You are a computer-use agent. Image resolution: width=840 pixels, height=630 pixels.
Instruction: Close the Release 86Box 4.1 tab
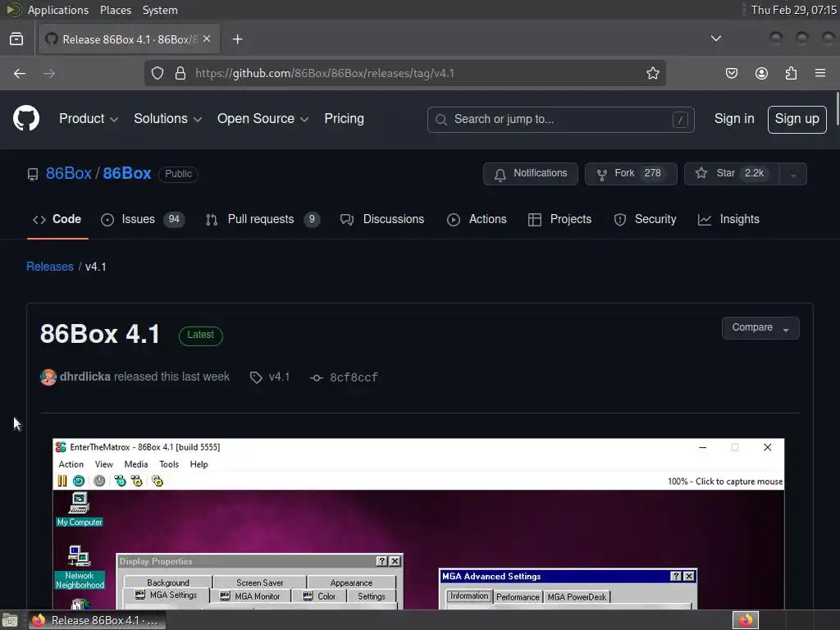point(207,39)
